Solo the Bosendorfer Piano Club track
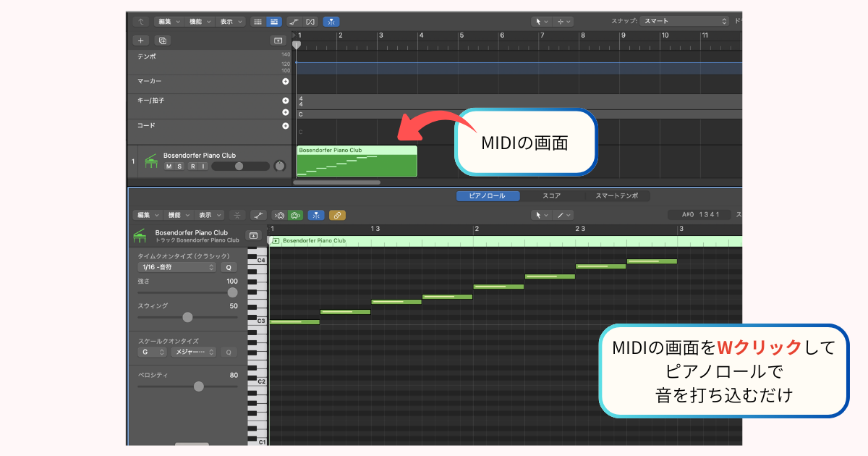The width and height of the screenshot is (868, 456). pos(179,166)
